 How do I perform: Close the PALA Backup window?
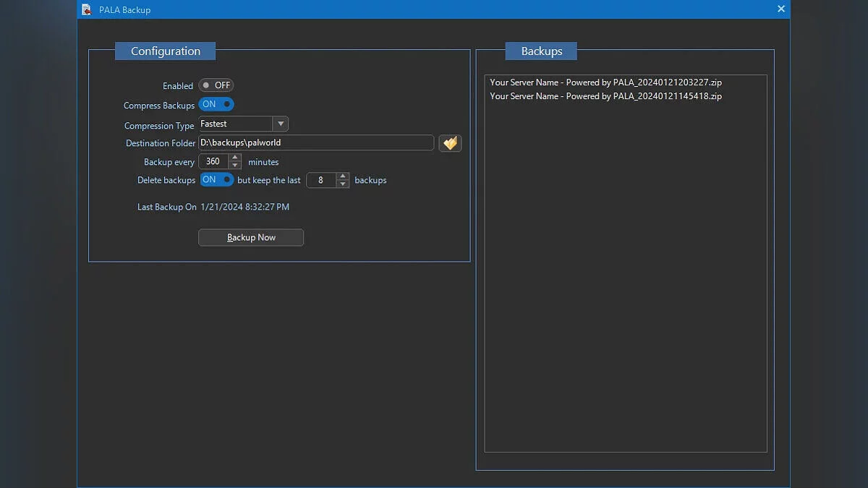click(780, 9)
